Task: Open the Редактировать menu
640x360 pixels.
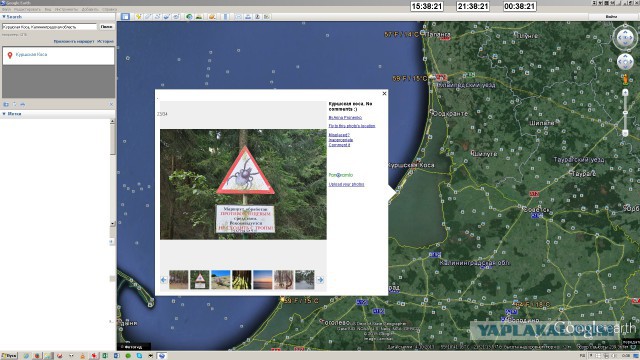Action: point(27,9)
